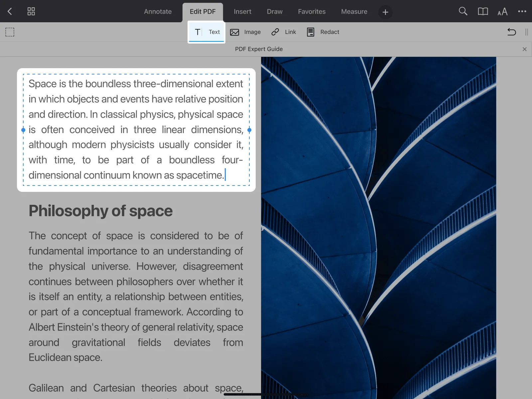The height and width of the screenshot is (399, 532).
Task: Open the Favorites section
Action: pos(312,11)
